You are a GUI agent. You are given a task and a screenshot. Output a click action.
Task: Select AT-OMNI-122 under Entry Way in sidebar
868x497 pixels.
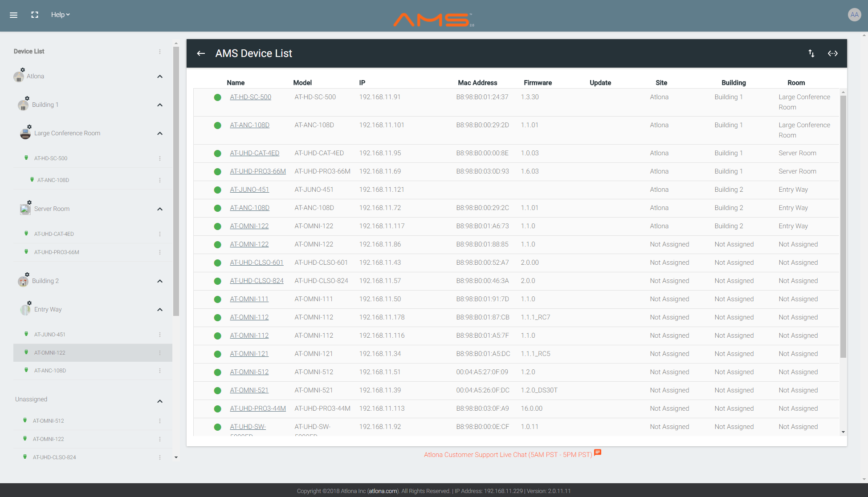[50, 353]
